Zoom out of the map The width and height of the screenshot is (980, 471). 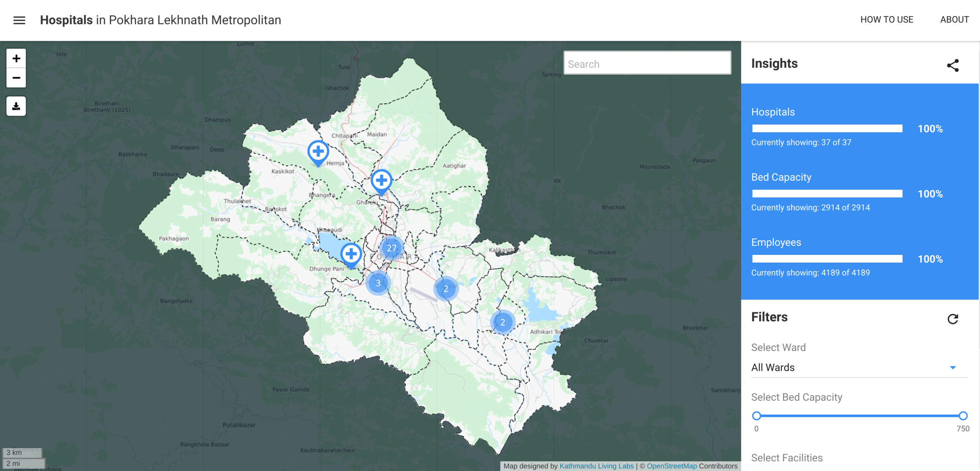pos(16,78)
